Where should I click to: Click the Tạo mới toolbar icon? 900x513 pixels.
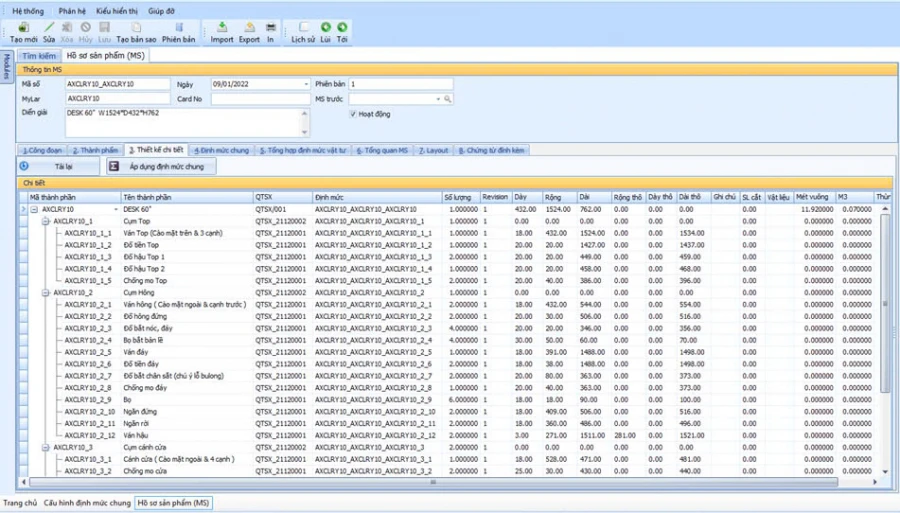point(24,27)
